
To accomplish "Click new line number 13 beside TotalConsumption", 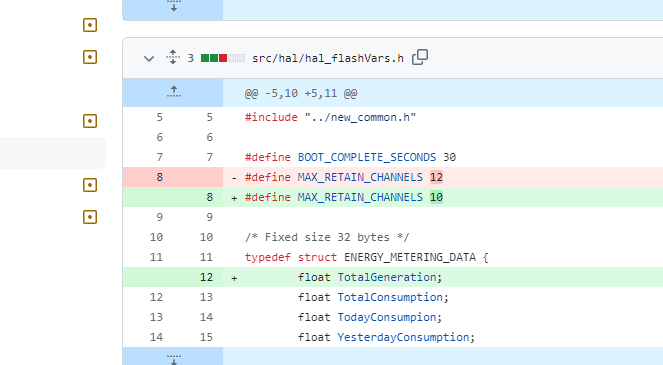I will [x=206, y=297].
